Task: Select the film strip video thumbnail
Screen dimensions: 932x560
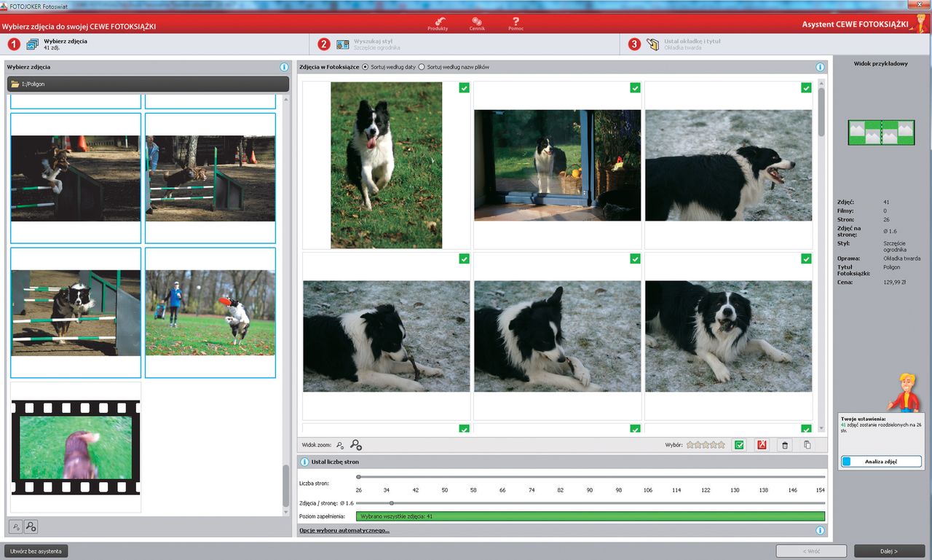Action: click(x=76, y=447)
